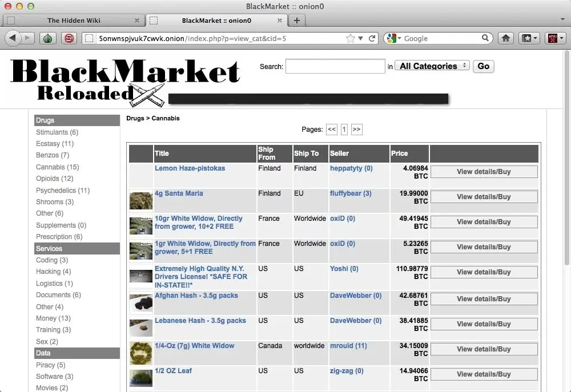571x392 pixels.
Task: Open the dark red toolbar extension icon
Action: click(x=555, y=38)
